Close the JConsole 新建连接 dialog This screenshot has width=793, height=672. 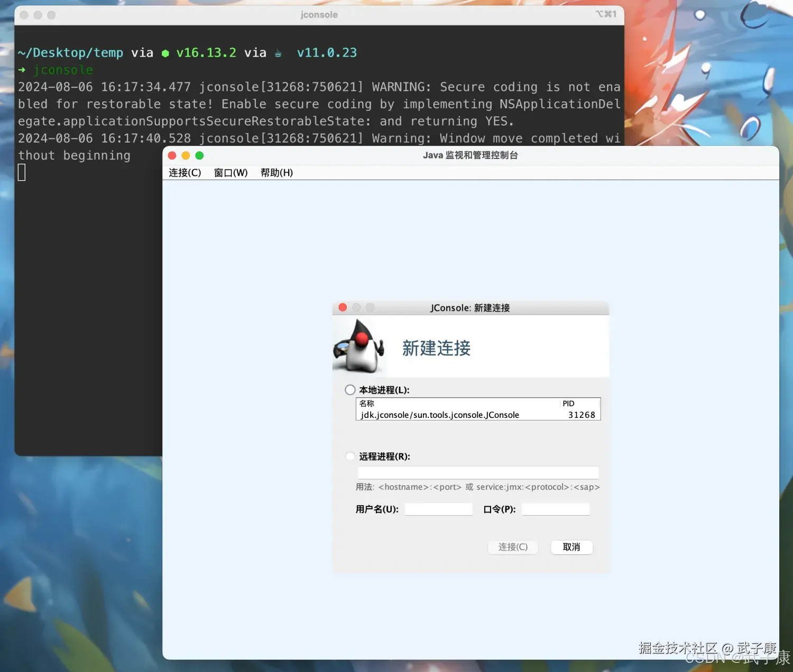(x=343, y=307)
